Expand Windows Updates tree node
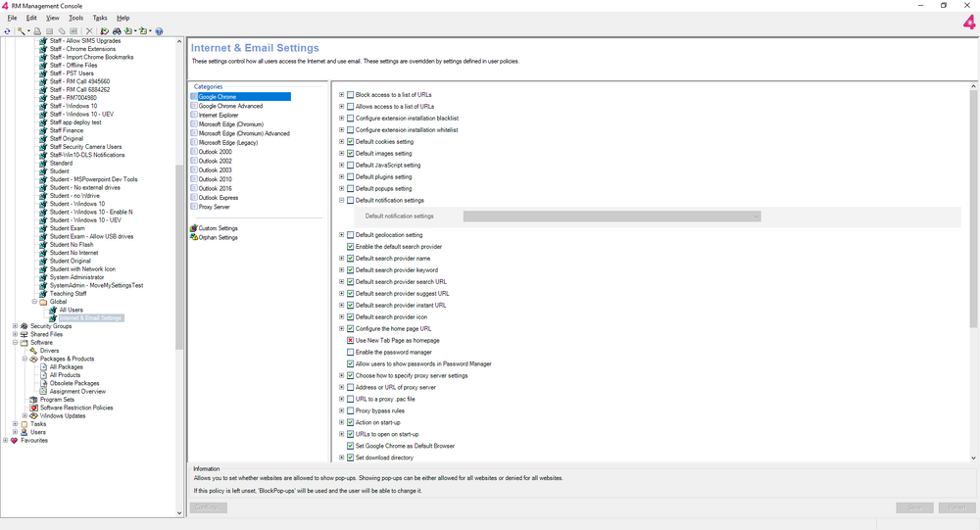Viewport: 980px width, 530px height. 25,416
